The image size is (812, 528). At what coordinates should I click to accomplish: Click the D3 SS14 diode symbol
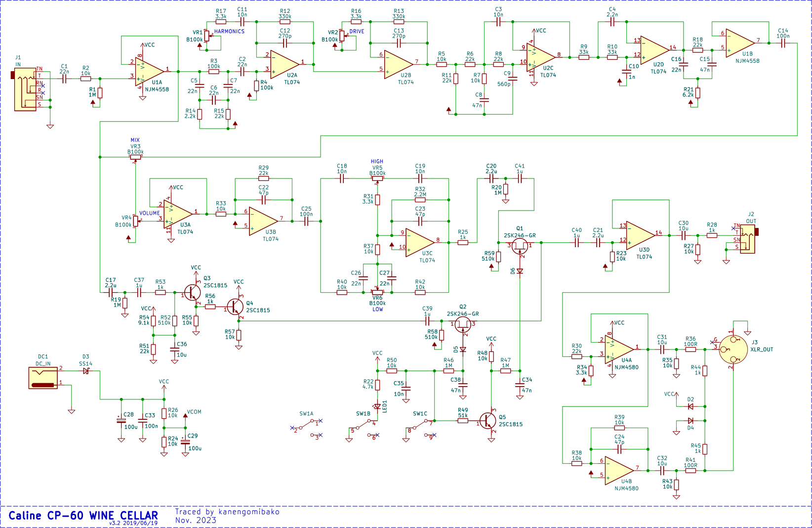tap(86, 370)
